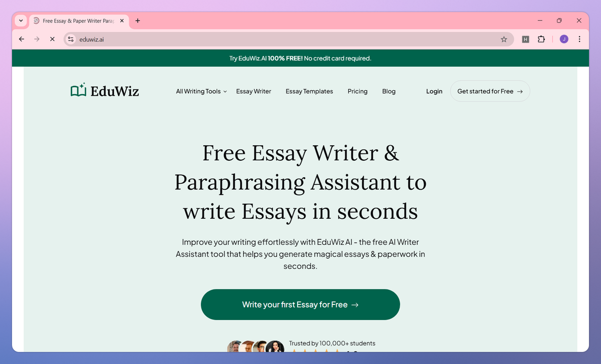The width and height of the screenshot is (601, 364).
Task: Expand the All Writing Tools chevron arrow
Action: pos(225,92)
